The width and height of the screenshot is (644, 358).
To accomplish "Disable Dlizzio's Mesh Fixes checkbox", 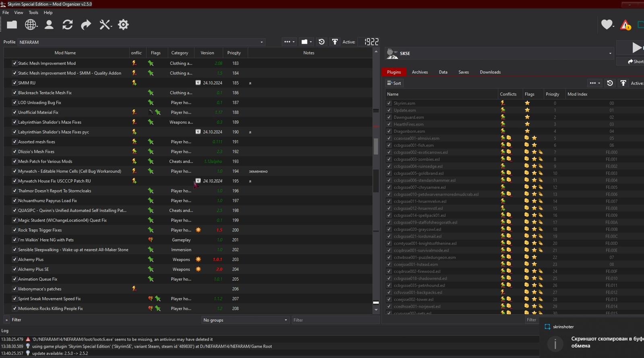I will point(14,151).
